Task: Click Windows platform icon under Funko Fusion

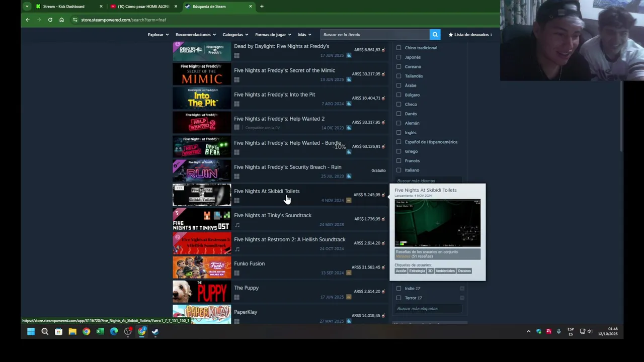Action: (236, 273)
